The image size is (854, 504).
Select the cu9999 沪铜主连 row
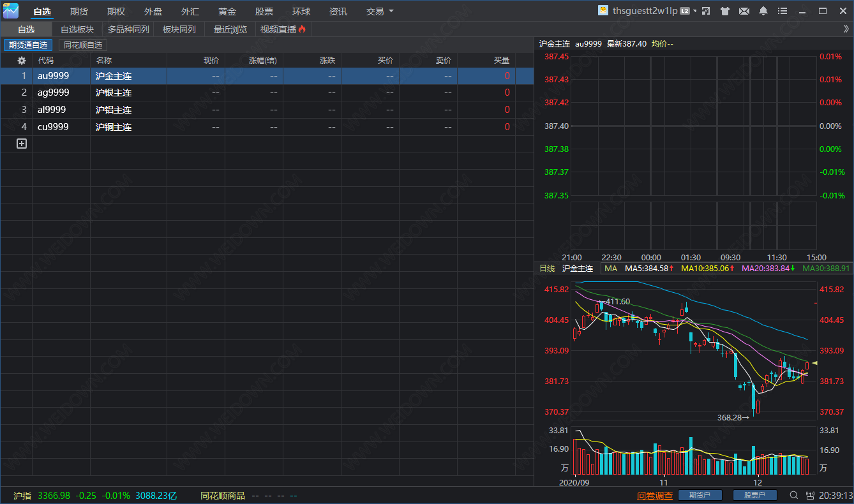(x=267, y=127)
